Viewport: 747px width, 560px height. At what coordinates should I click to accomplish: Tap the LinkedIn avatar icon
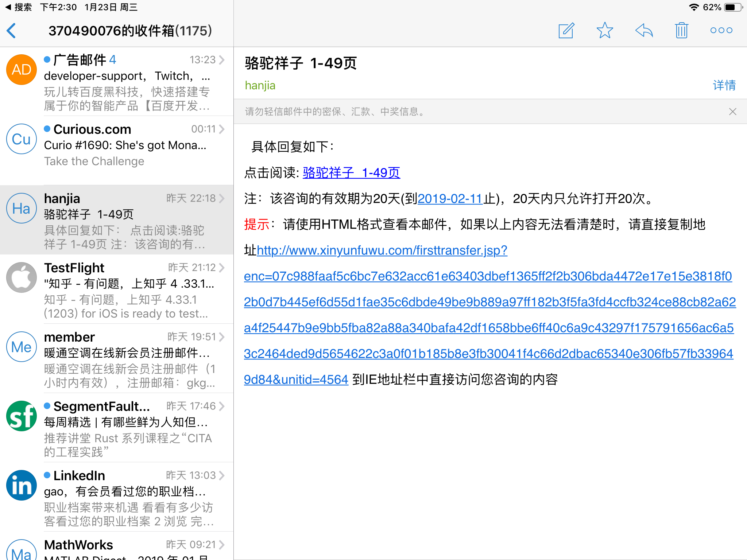click(21, 485)
